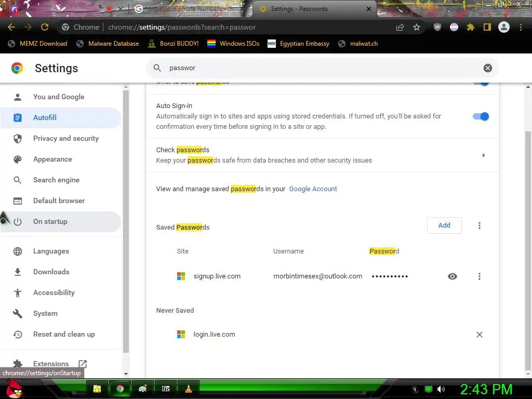Click the magnifier icon in settings search bar
532x399 pixels.
(x=157, y=68)
